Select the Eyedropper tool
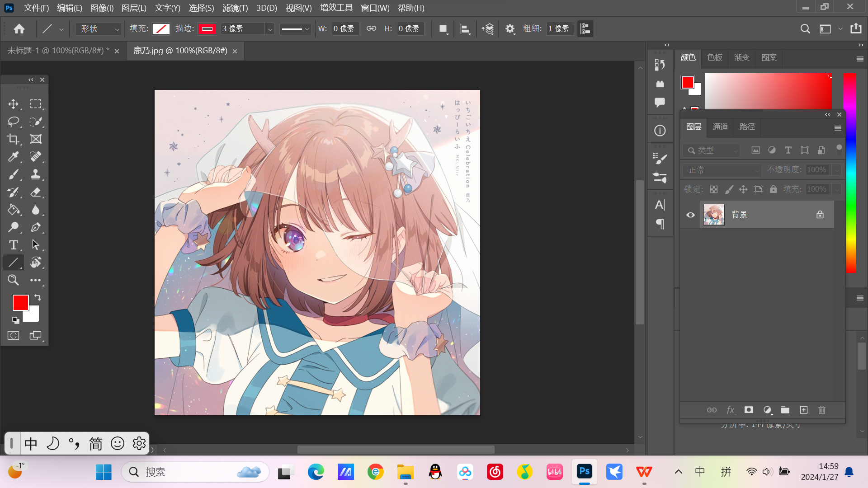 (x=13, y=157)
